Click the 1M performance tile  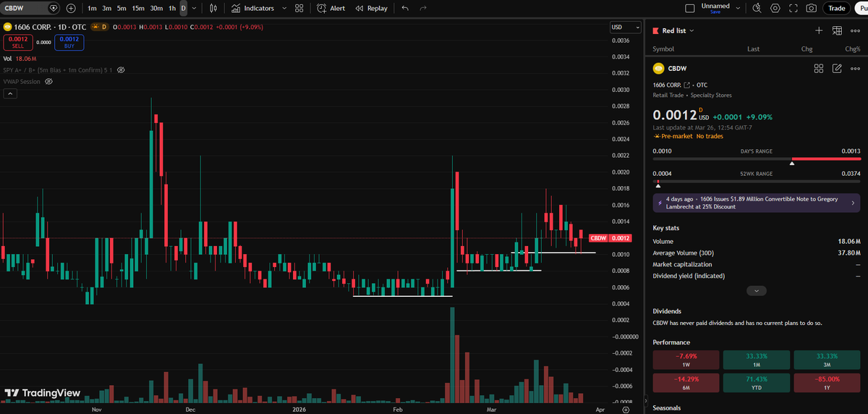click(x=756, y=360)
